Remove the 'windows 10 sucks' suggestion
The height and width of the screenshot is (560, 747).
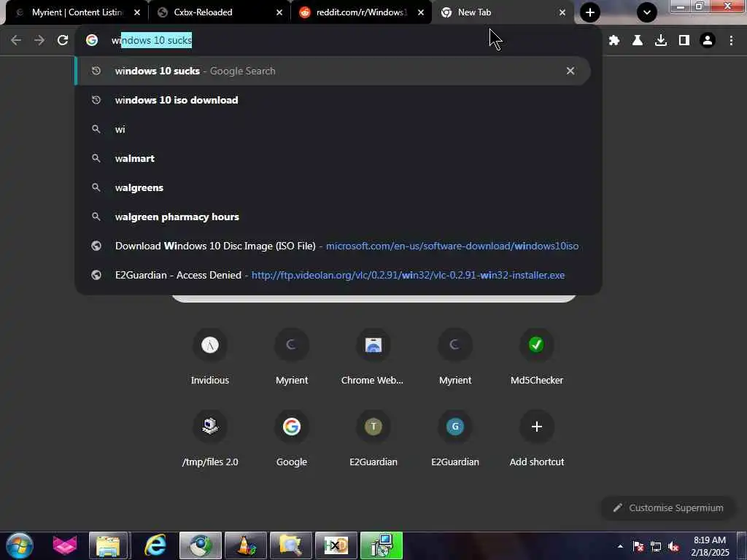pyautogui.click(x=570, y=71)
